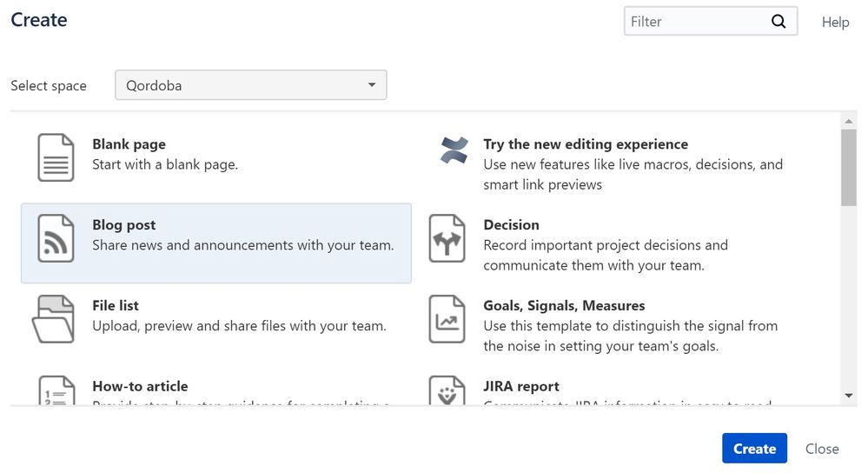
Task: Click the How-to article icon
Action: (x=56, y=390)
